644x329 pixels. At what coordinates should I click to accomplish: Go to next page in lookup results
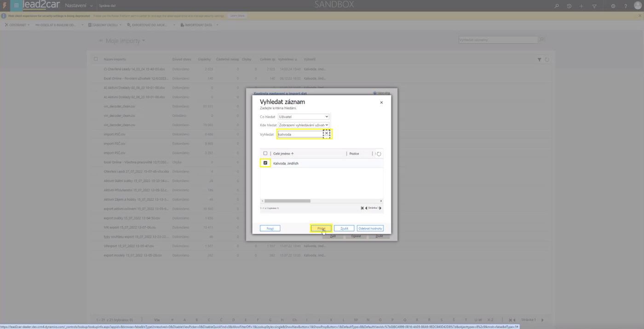tap(380, 208)
